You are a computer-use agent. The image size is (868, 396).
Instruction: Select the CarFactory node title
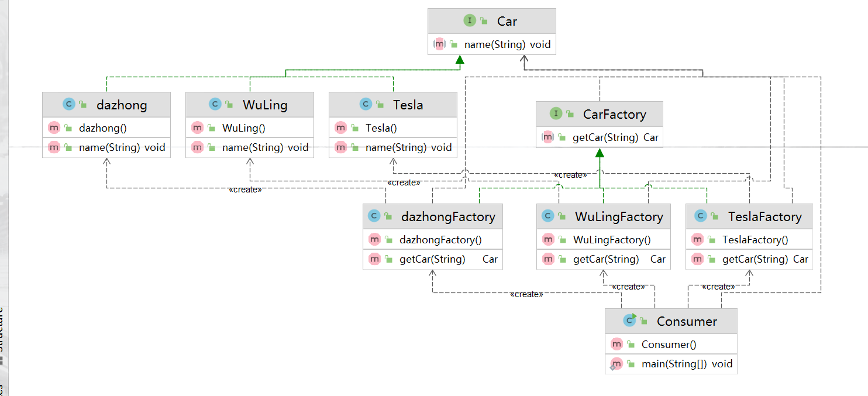pos(615,114)
